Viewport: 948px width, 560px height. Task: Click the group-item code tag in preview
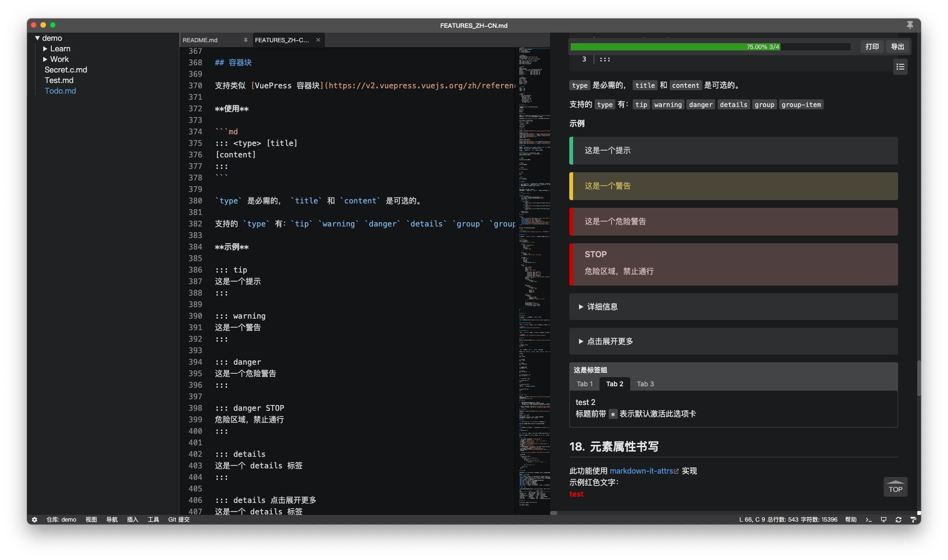[801, 105]
